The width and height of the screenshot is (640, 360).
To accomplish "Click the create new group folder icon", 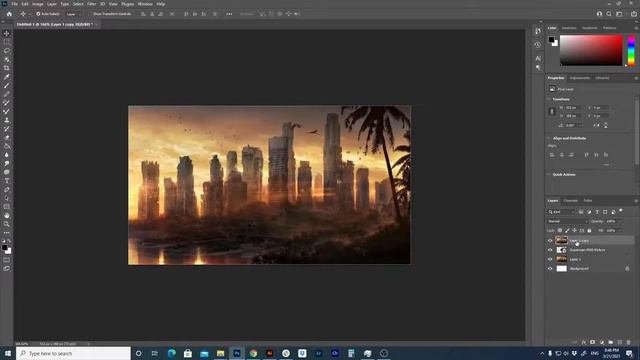I will (611, 342).
